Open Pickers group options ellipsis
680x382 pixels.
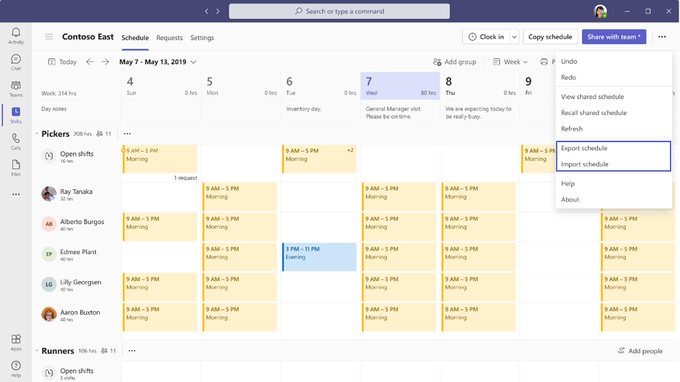[127, 134]
